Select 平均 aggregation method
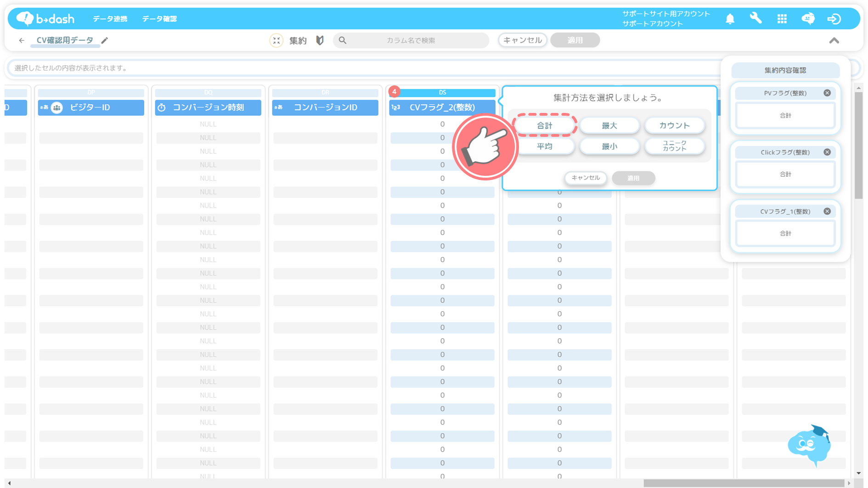 [545, 146]
